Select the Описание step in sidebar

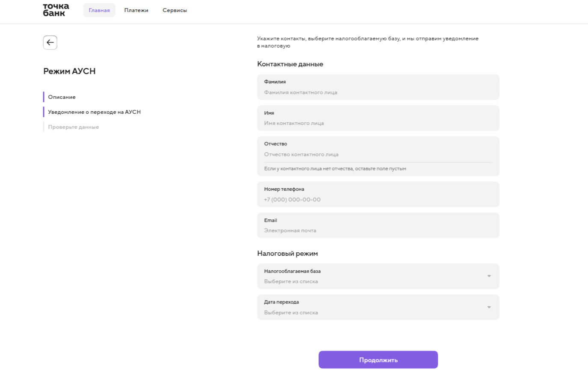(x=62, y=97)
